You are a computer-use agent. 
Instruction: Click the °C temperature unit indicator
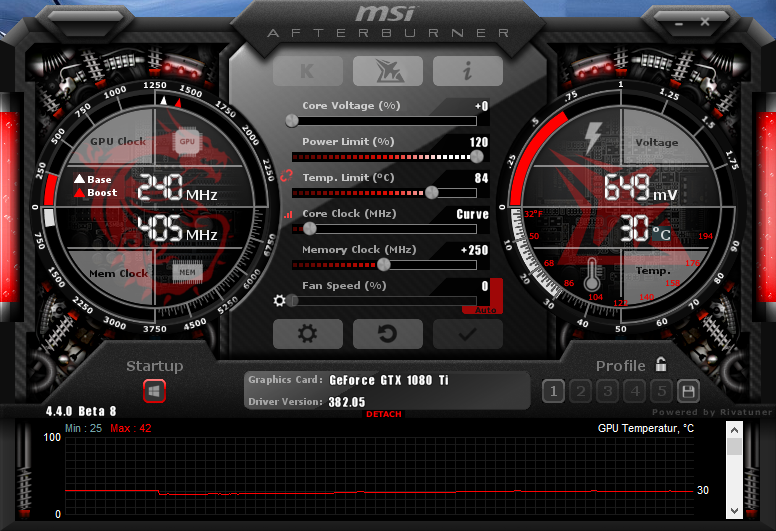[x=662, y=233]
